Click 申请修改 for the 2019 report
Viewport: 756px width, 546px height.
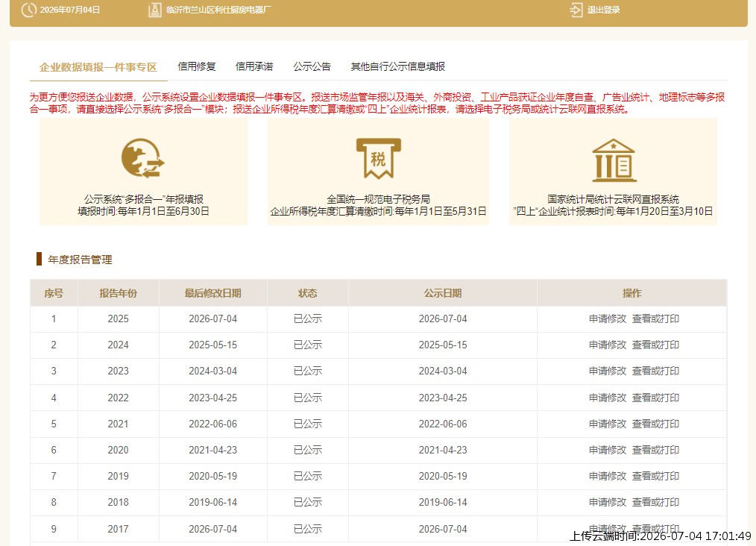pyautogui.click(x=608, y=476)
